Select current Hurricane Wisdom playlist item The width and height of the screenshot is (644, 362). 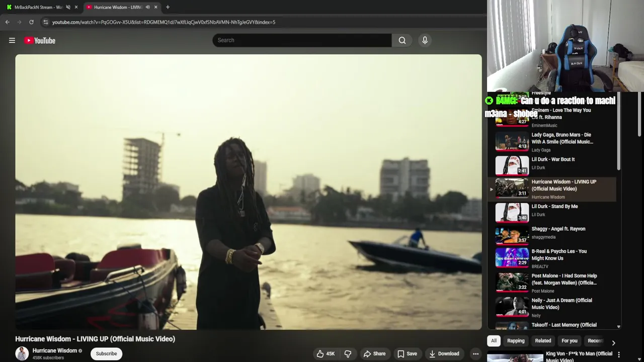552,189
